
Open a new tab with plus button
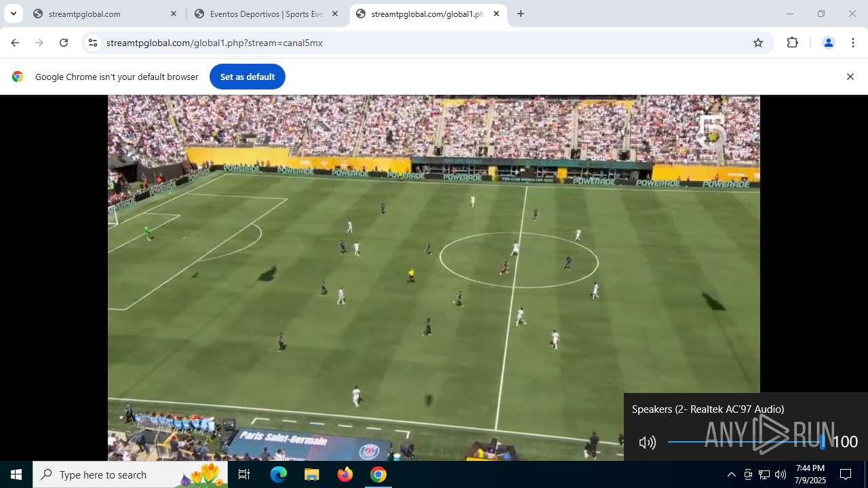(x=520, y=14)
